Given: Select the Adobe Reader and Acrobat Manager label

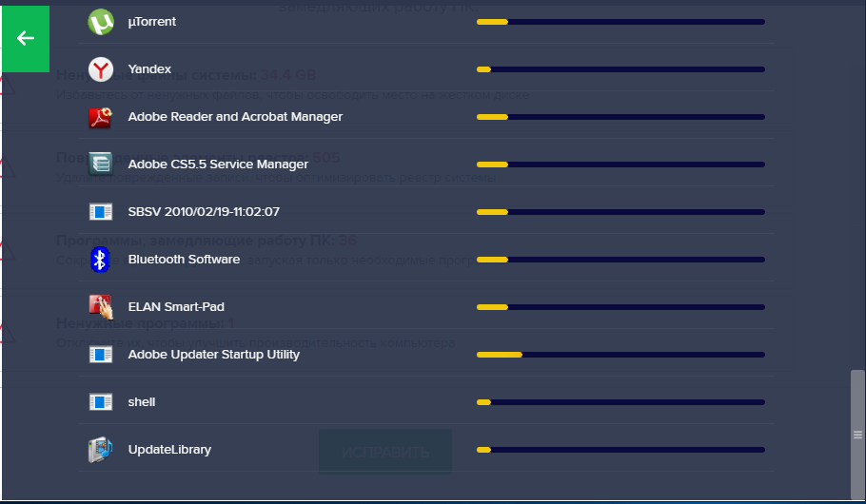Looking at the screenshot, I should point(235,116).
